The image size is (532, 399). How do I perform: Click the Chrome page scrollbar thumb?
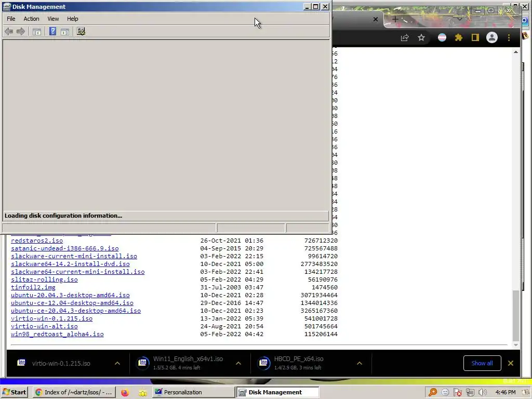pyautogui.click(x=516, y=315)
